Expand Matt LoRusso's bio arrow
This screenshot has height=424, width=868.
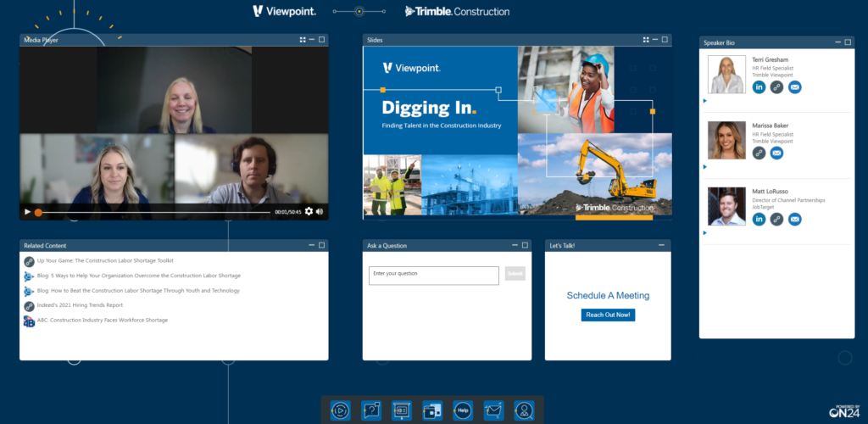point(704,232)
